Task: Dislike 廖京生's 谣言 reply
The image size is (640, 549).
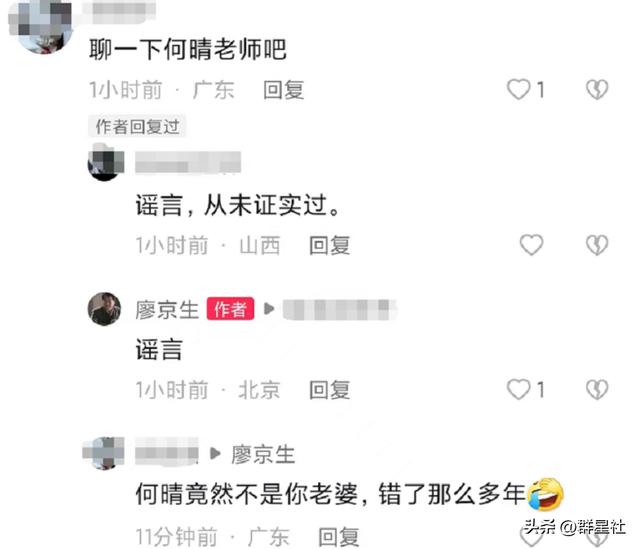Action: [597, 389]
